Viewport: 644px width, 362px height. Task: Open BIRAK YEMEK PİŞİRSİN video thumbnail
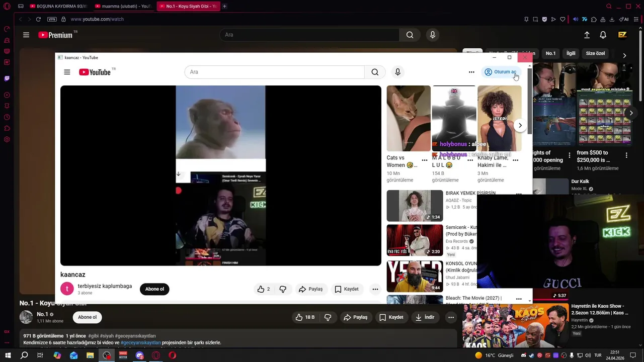point(415,206)
